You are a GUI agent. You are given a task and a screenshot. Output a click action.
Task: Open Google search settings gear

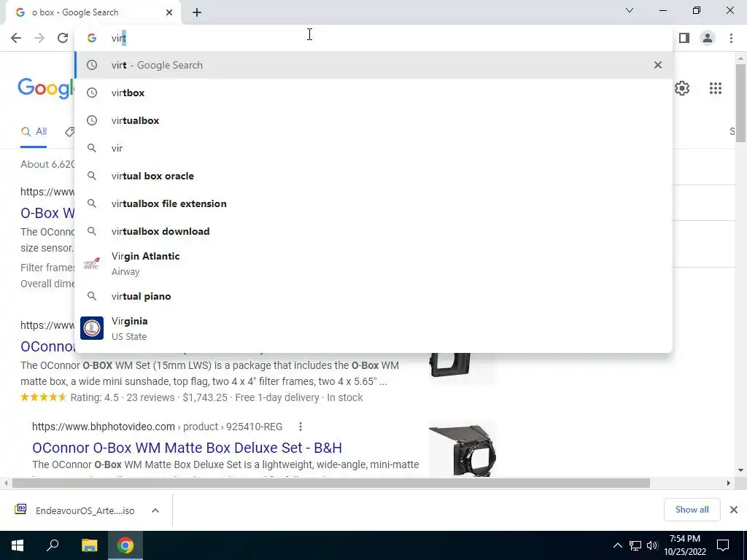point(682,88)
